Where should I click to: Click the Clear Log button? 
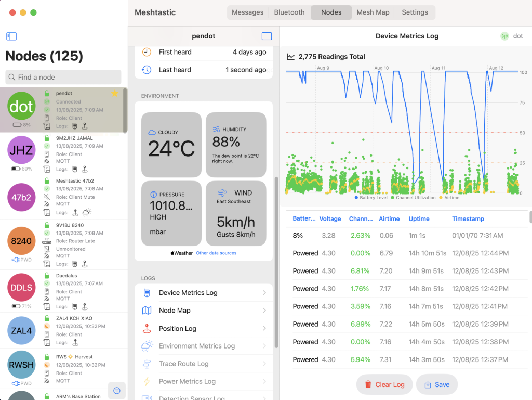384,384
